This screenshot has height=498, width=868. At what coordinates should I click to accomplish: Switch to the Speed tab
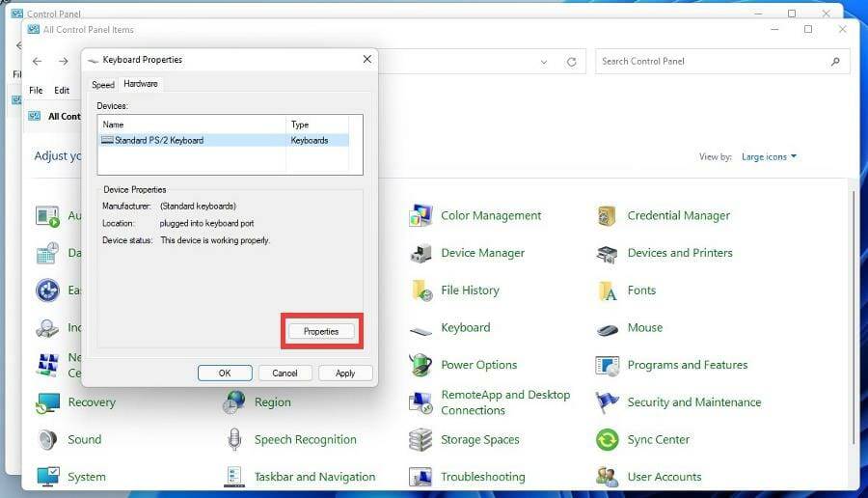coord(103,85)
